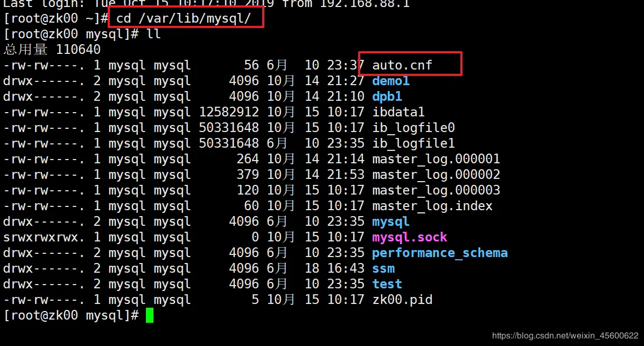Click master_log.000002 file name
The image size is (644, 346).
point(436,174)
